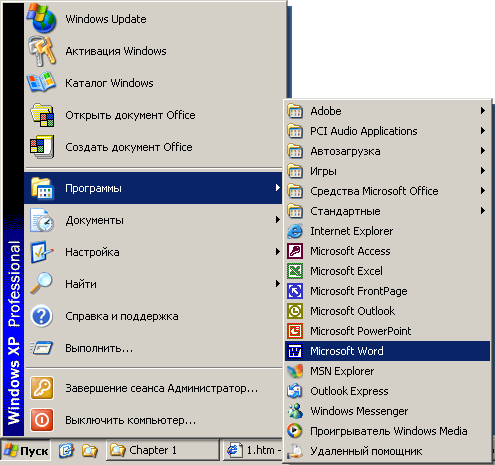
Task: Choose Каталог Windows menu entry
Action: pyautogui.click(x=153, y=83)
